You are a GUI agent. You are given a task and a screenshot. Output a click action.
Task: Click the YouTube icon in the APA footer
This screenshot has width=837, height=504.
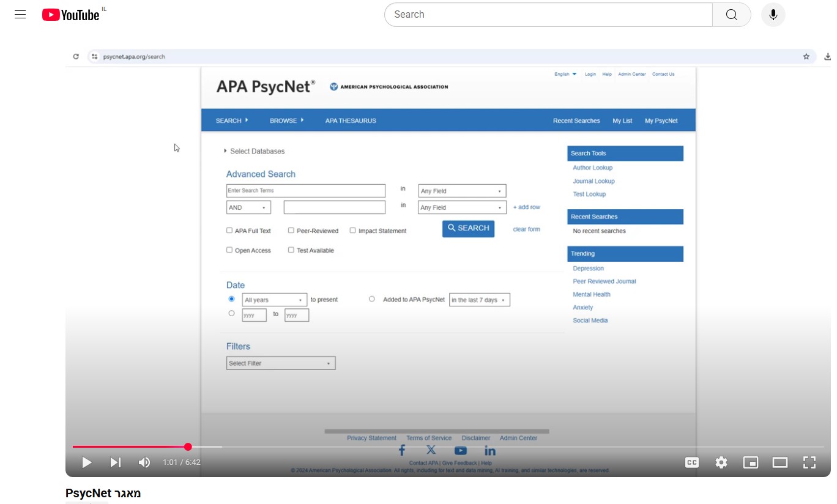[x=461, y=451]
